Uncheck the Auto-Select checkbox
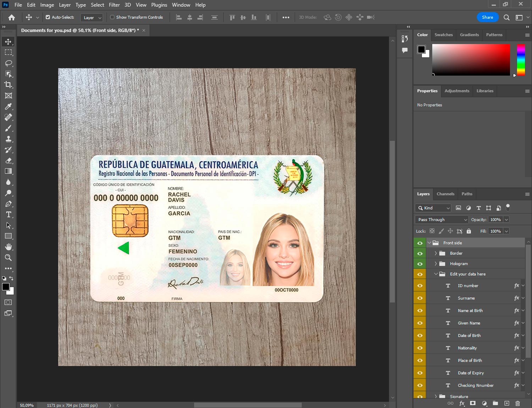Image resolution: width=532 pixels, height=408 pixels. [x=48, y=17]
